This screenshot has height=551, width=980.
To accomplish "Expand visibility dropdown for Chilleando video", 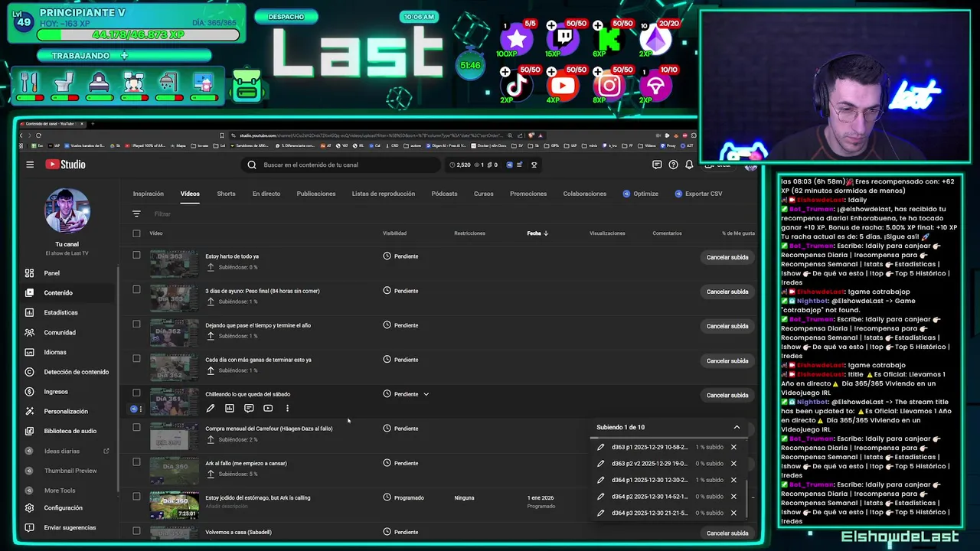I will point(426,394).
